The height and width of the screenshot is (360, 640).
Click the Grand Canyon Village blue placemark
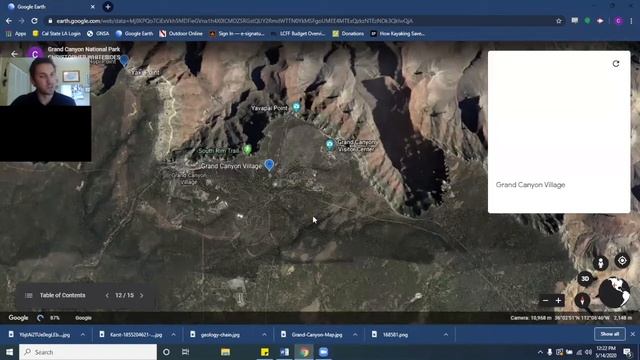click(269, 164)
